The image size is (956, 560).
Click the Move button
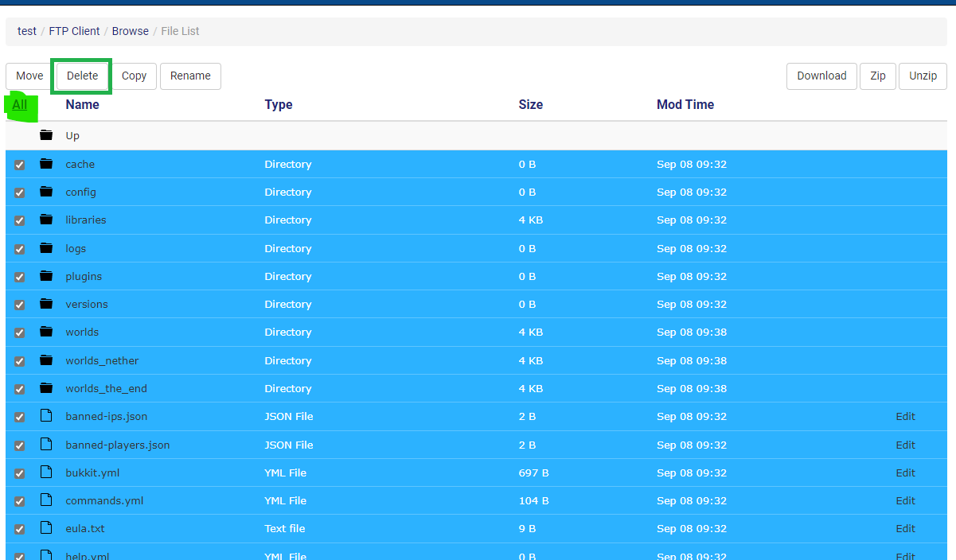click(29, 76)
